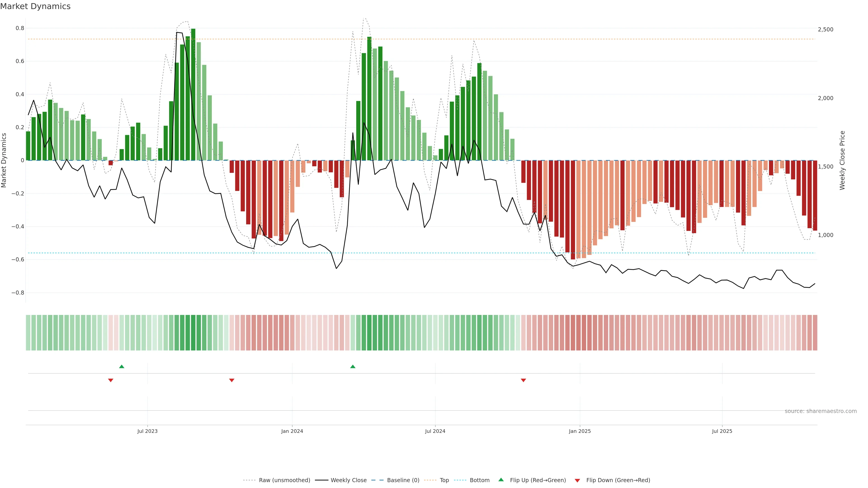Click the red triangle icon in the legend
This screenshot has width=868, height=488.
click(577, 481)
